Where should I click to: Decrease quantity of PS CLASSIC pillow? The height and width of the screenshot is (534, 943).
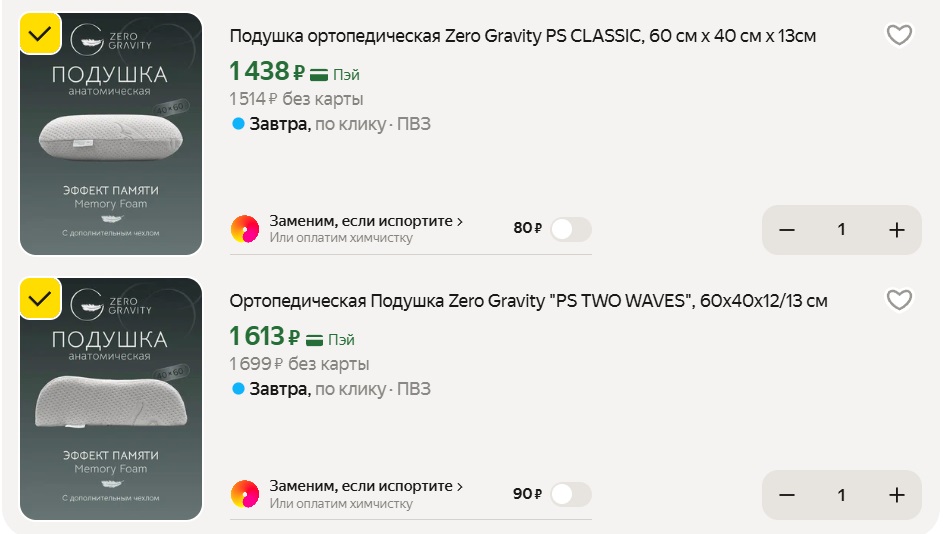[x=787, y=230]
